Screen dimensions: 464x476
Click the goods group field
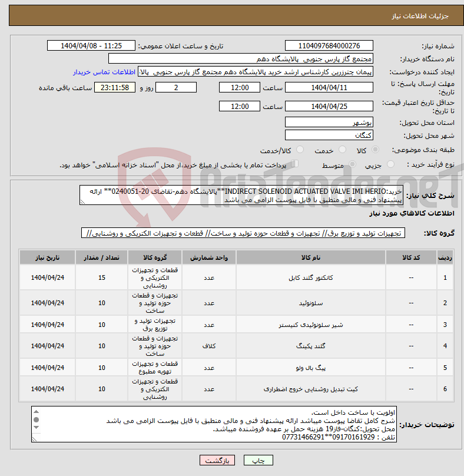243,233
